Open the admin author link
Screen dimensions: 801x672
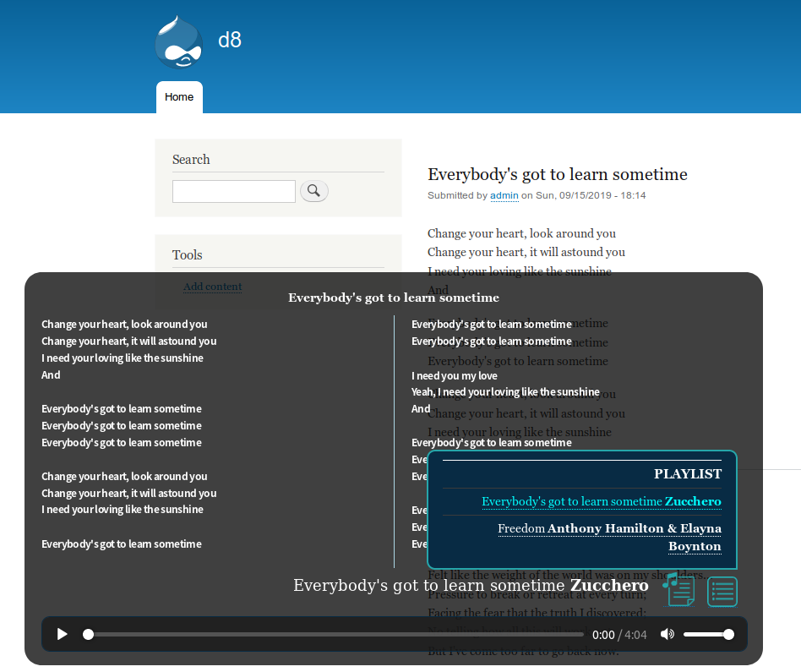coord(504,196)
